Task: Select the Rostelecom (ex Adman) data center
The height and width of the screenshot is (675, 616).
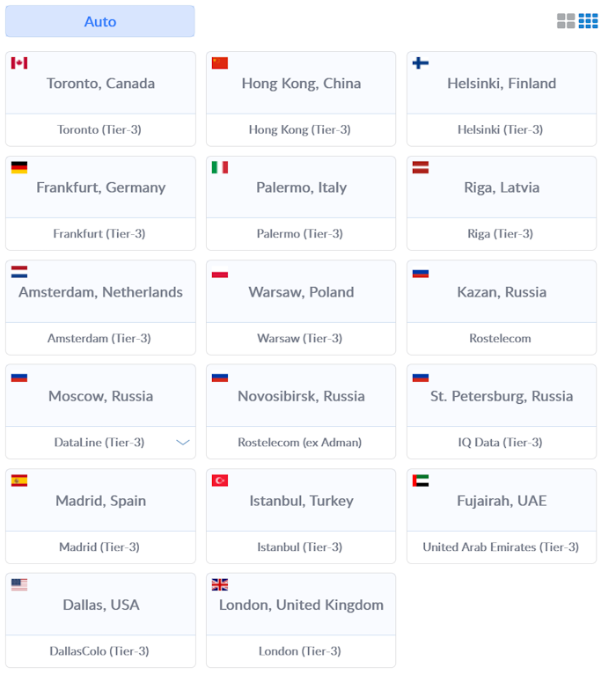Action: tap(300, 443)
